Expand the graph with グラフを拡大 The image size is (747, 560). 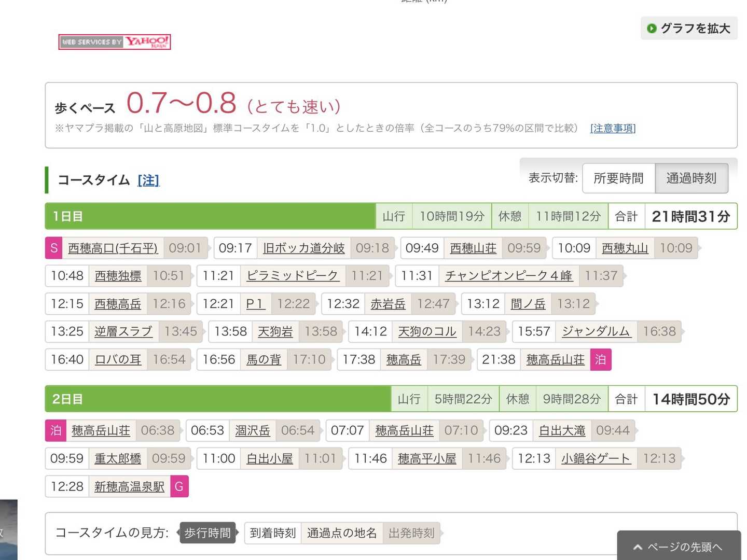689,28
